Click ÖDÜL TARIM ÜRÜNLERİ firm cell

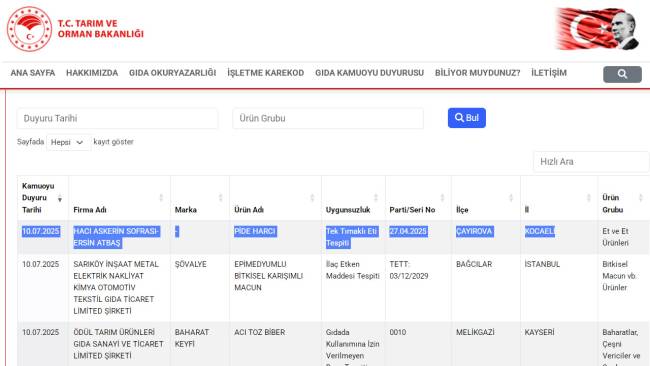118,344
